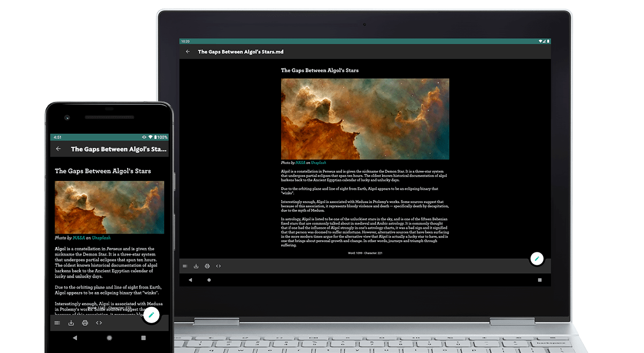Tap the document heading on the phone
The image size is (644, 353).
coord(103,171)
